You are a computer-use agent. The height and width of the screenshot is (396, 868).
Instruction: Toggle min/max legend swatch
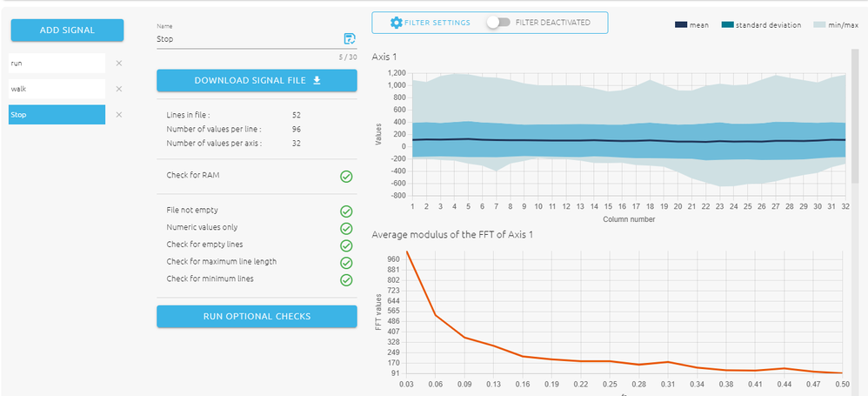[819, 25]
